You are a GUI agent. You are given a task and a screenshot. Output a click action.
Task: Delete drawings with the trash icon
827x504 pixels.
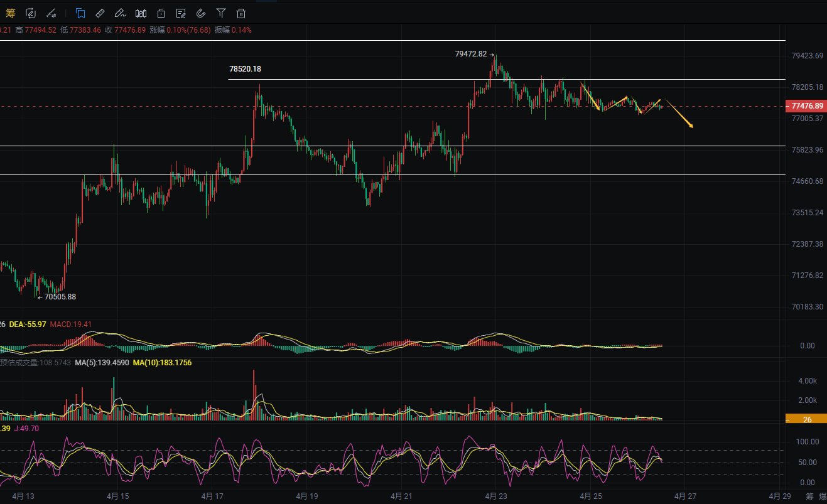241,13
